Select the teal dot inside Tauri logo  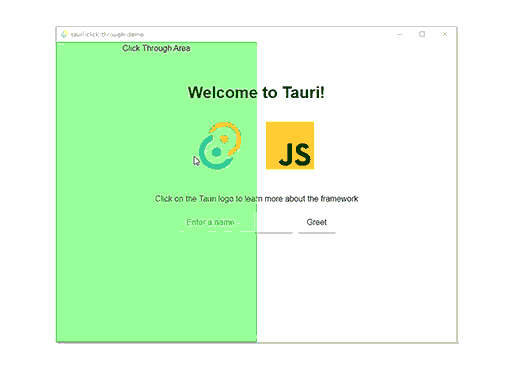[x=216, y=152]
